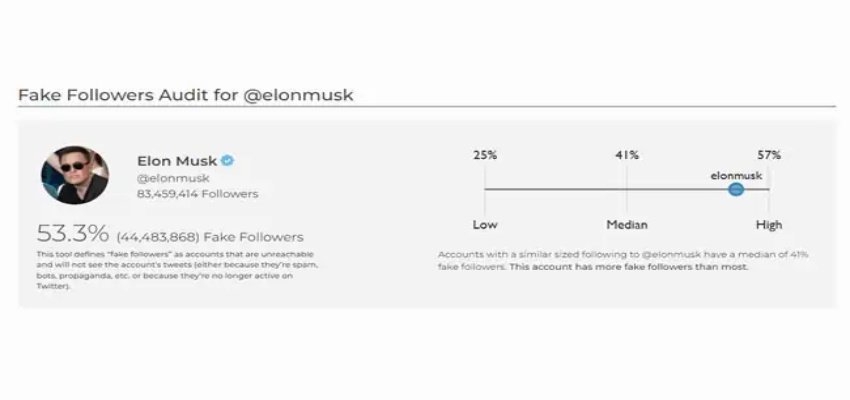The height and width of the screenshot is (400, 850).
Task: Click the 53.3% fake followers figure
Action: coord(73,234)
